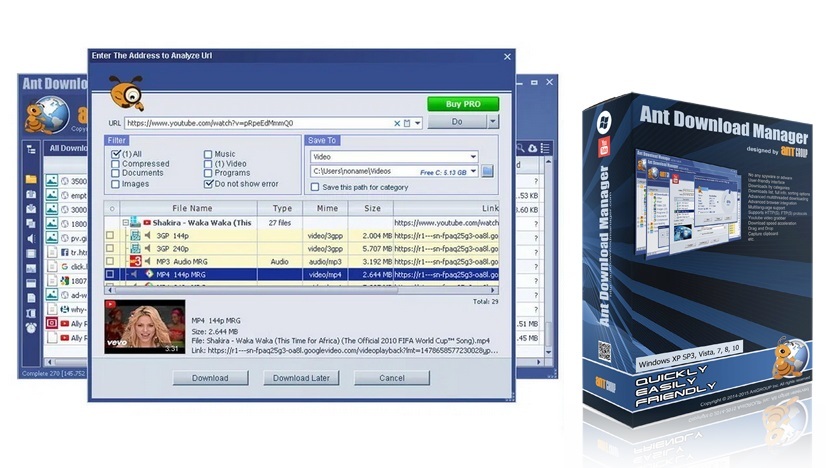Enable the Compressed filter checkbox
The image size is (832, 468).
click(115, 164)
